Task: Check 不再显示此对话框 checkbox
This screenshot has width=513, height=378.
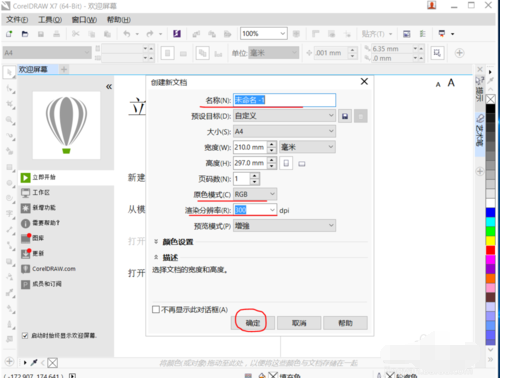Action: [156, 310]
